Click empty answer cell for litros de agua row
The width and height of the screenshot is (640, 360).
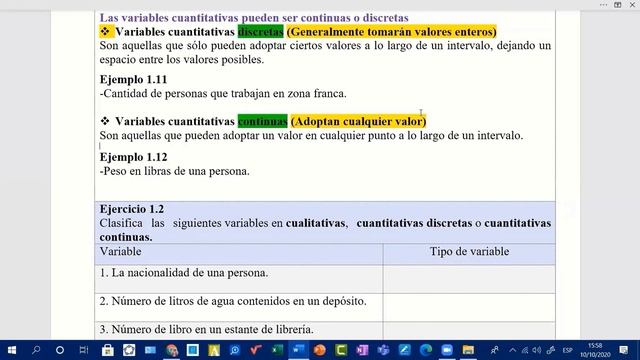click(x=469, y=307)
